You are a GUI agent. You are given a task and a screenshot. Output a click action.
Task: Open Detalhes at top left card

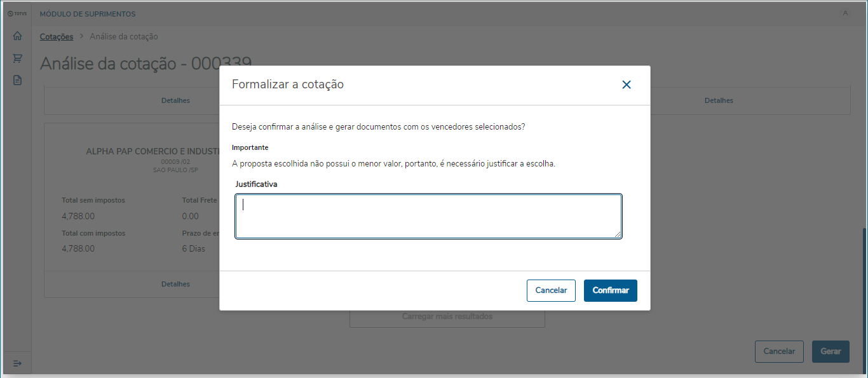click(x=175, y=100)
